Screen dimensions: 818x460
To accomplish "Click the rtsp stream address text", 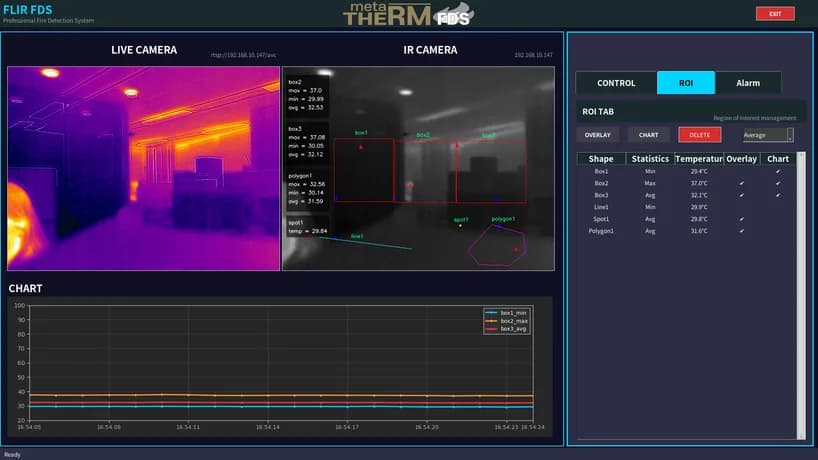I will 243,55.
